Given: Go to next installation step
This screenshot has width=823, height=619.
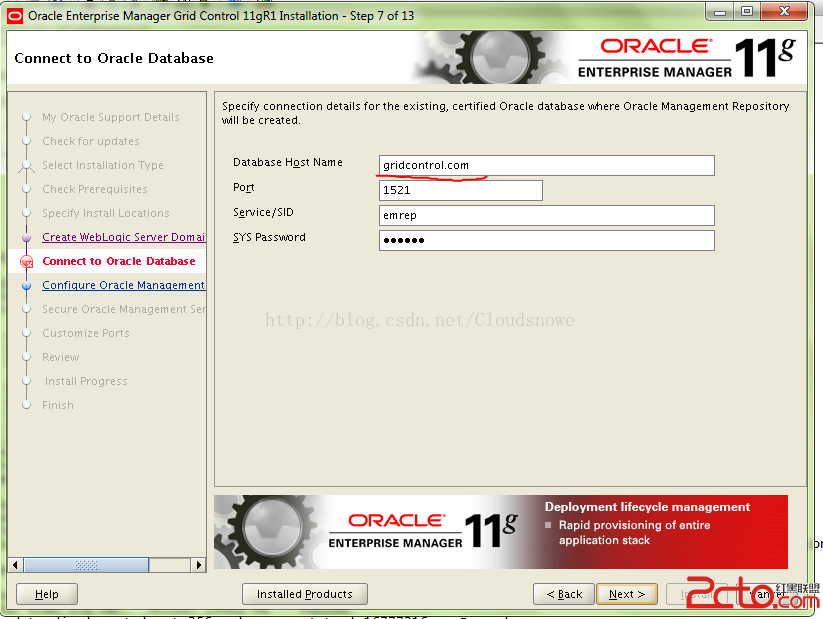Looking at the screenshot, I should [x=627, y=594].
